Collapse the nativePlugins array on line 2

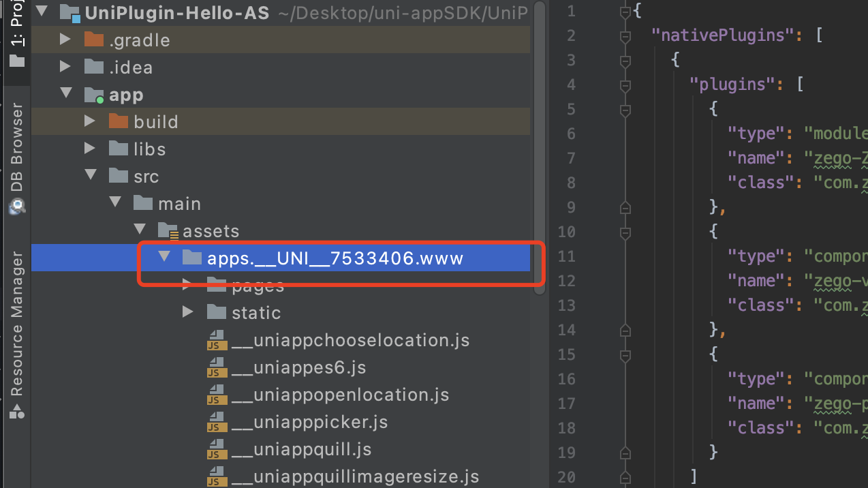click(x=625, y=34)
